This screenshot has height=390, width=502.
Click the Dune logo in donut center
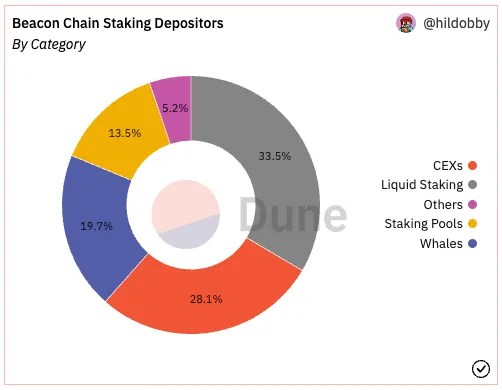coord(186,214)
